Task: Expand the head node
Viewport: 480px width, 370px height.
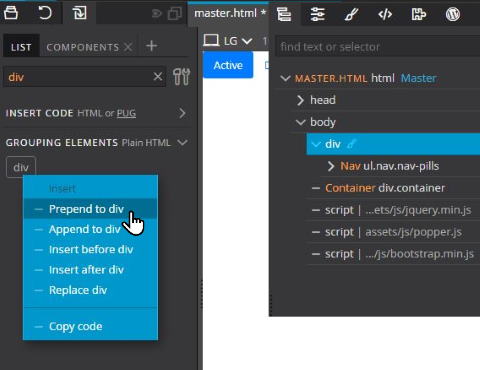Action: [300, 100]
